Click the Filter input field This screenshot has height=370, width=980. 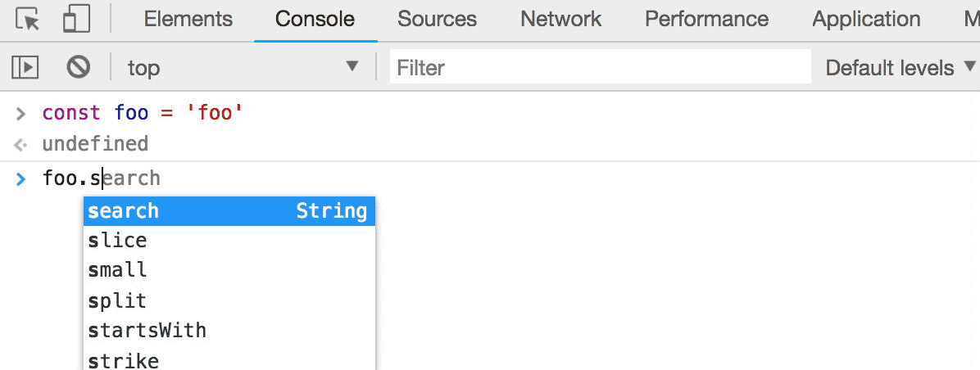(x=600, y=67)
